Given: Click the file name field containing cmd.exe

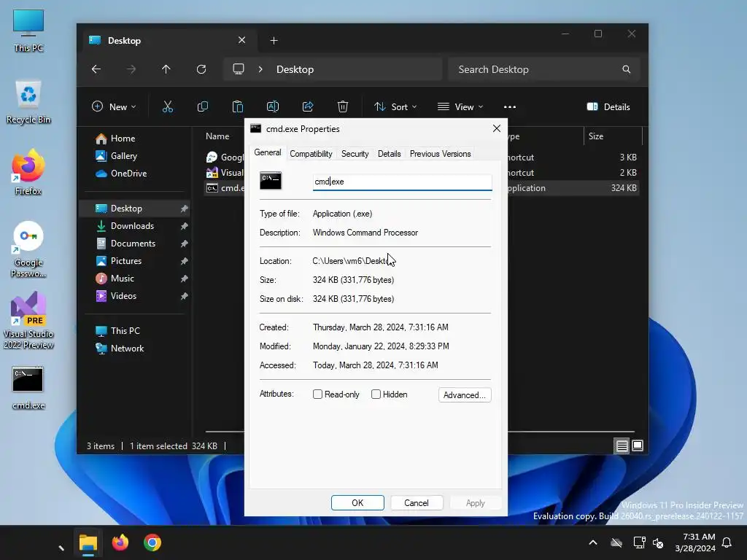Looking at the screenshot, I should click(402, 182).
